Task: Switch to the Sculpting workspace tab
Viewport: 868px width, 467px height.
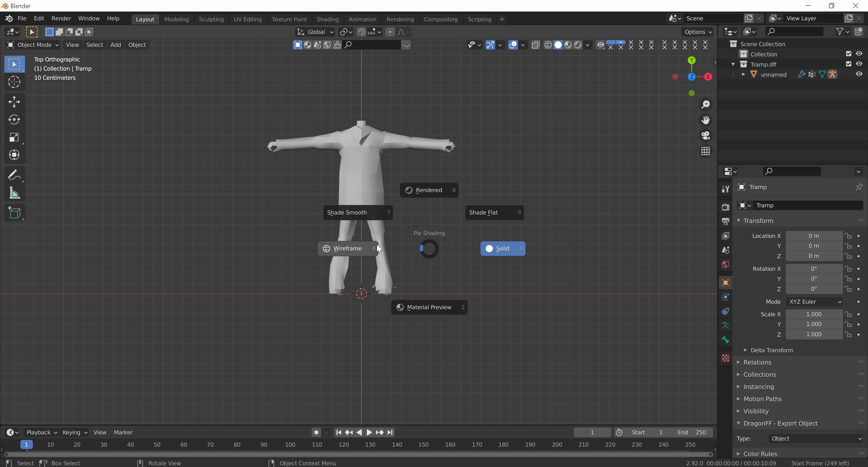Action: (211, 19)
